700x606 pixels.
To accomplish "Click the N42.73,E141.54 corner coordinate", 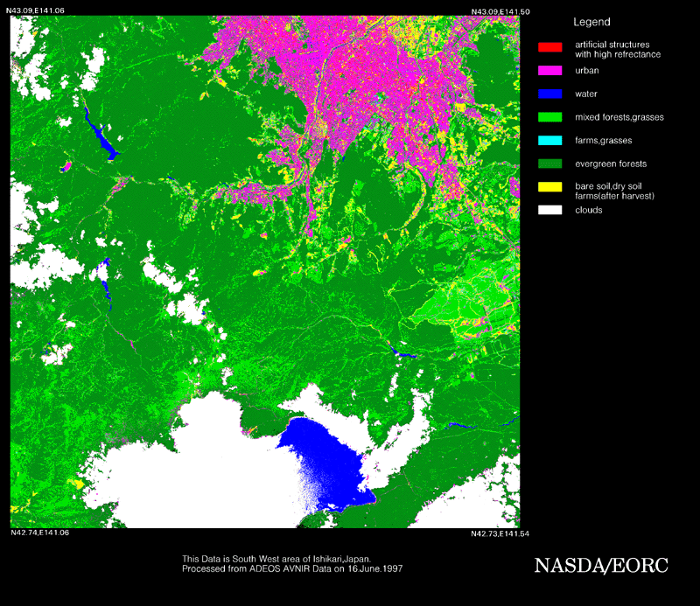I will click(x=500, y=533).
